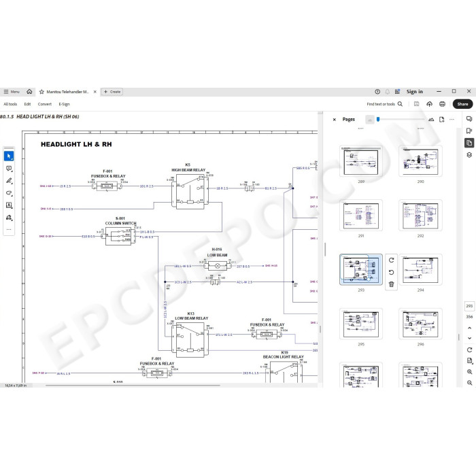Zoom out of the document

[x=469, y=383]
